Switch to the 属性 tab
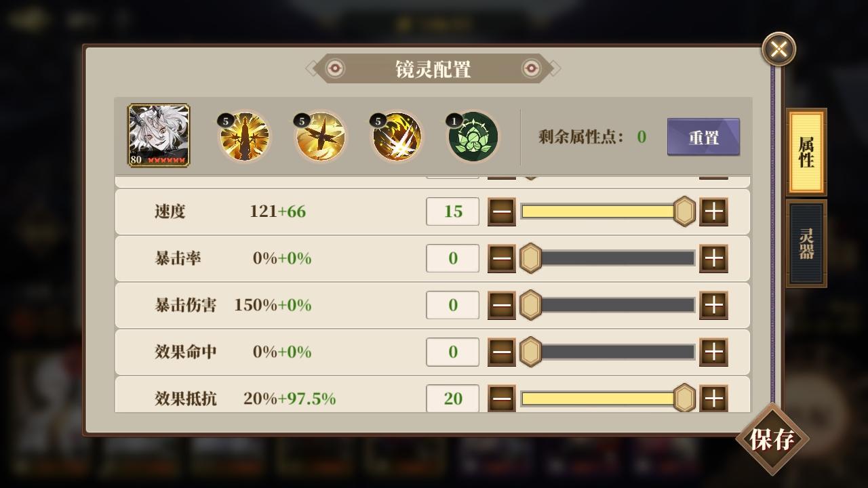Viewport: 868px width, 488px height. [x=806, y=152]
